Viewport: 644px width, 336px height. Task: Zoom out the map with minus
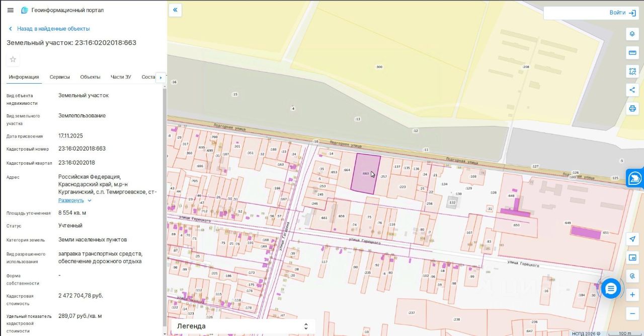tap(632, 313)
